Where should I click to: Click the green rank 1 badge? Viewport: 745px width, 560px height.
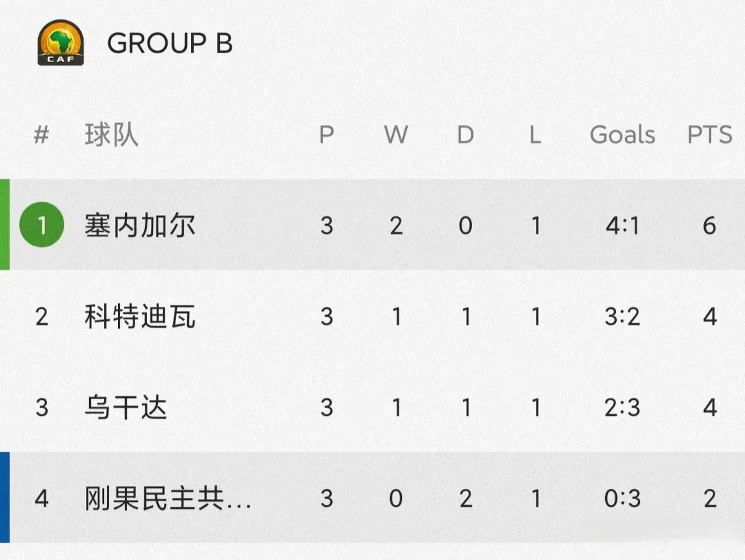point(42,225)
